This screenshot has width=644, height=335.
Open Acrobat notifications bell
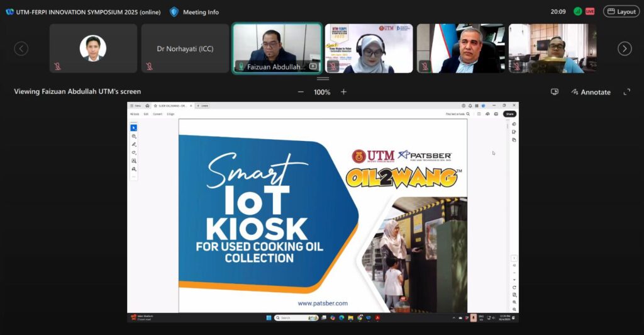click(x=470, y=106)
